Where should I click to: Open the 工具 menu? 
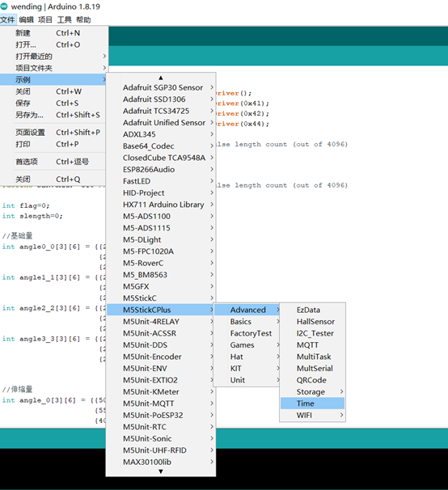pos(65,20)
